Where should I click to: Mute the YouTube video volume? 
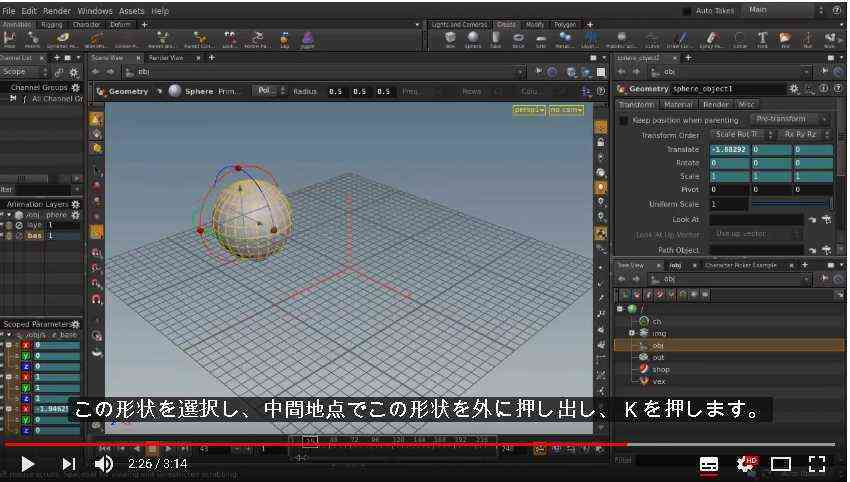(x=104, y=464)
